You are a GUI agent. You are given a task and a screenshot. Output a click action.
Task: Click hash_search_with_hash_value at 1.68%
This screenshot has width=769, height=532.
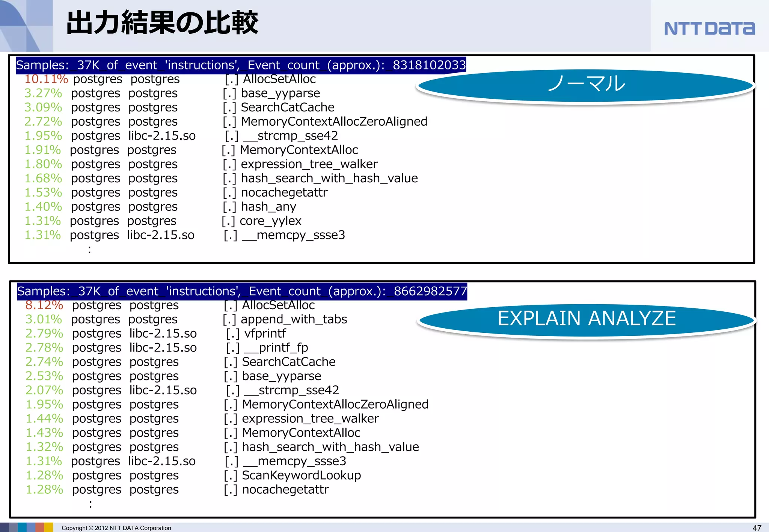click(329, 179)
